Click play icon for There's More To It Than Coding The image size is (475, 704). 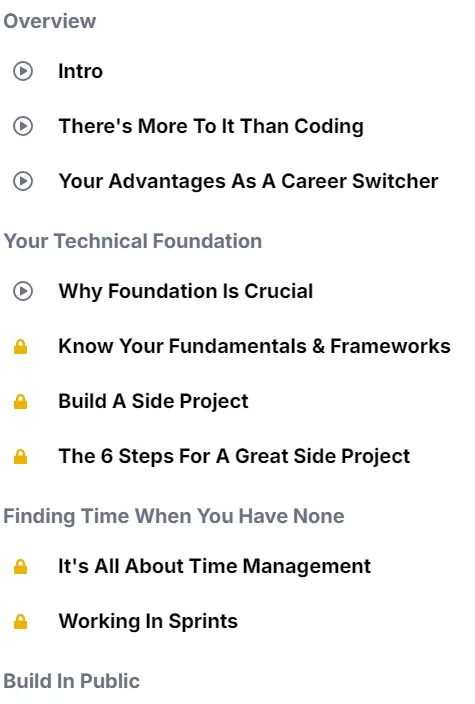[23, 126]
